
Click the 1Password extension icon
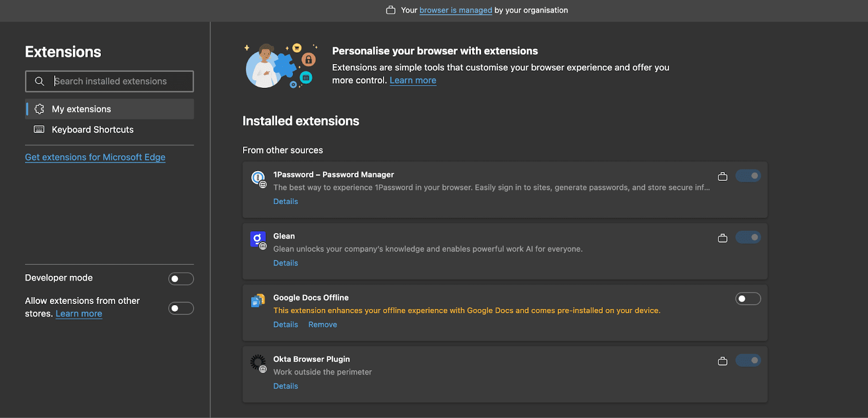click(x=258, y=178)
